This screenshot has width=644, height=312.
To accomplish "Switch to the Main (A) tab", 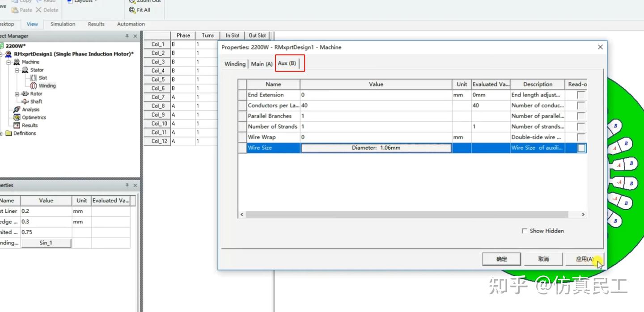I will click(262, 64).
